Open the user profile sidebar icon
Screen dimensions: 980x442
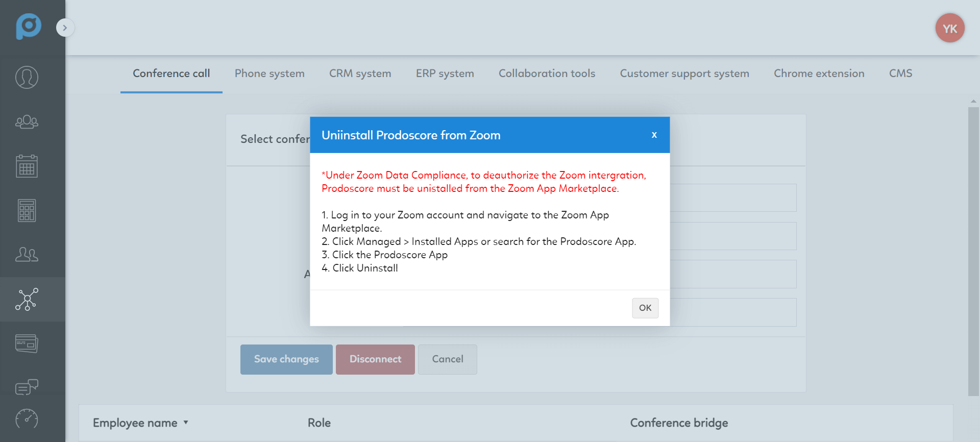(x=27, y=78)
